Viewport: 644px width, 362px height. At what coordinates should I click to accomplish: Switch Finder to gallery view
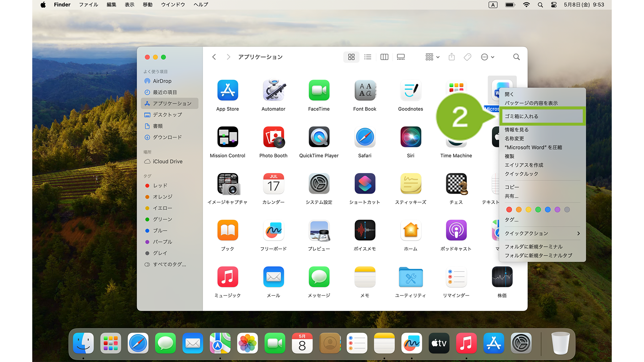pos(401,57)
